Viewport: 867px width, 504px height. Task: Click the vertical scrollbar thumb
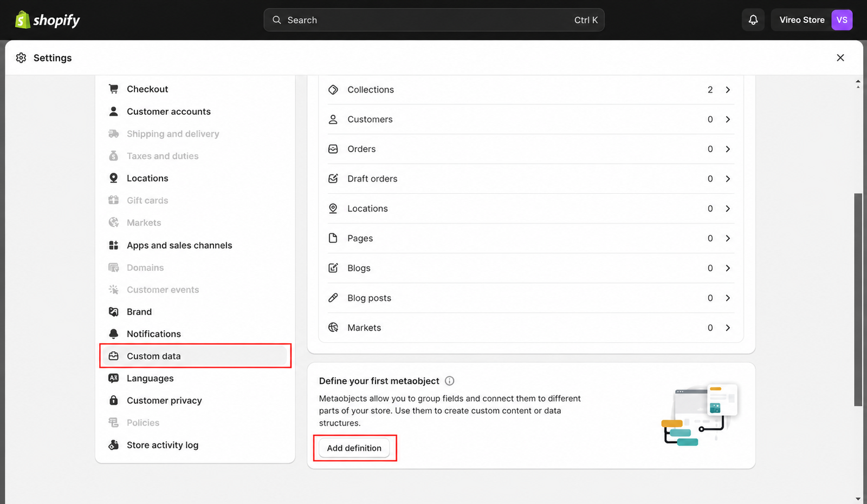tap(858, 299)
